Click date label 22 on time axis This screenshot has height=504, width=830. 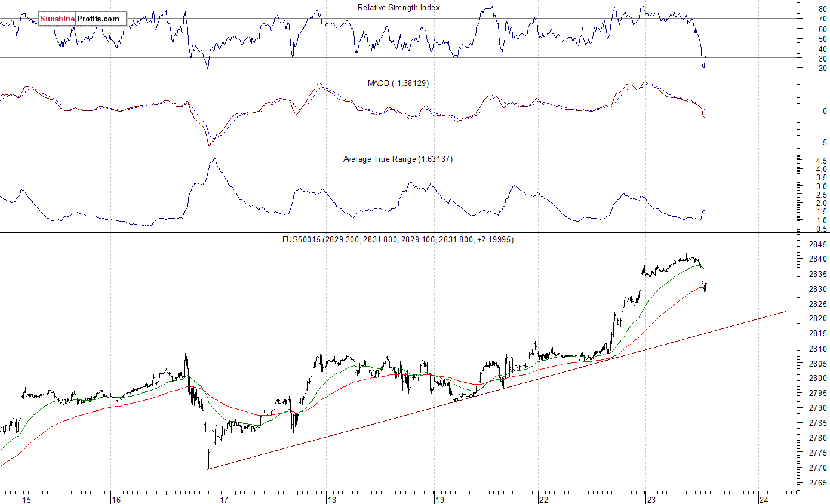tap(543, 499)
